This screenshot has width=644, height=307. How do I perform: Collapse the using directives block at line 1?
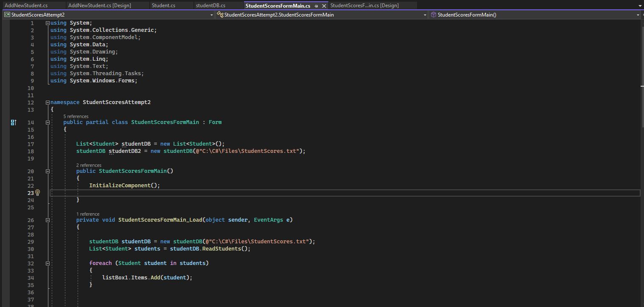(x=48, y=23)
